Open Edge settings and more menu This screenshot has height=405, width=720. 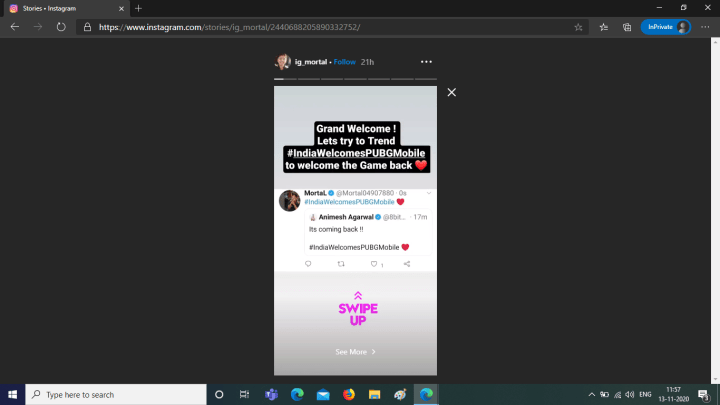point(705,27)
